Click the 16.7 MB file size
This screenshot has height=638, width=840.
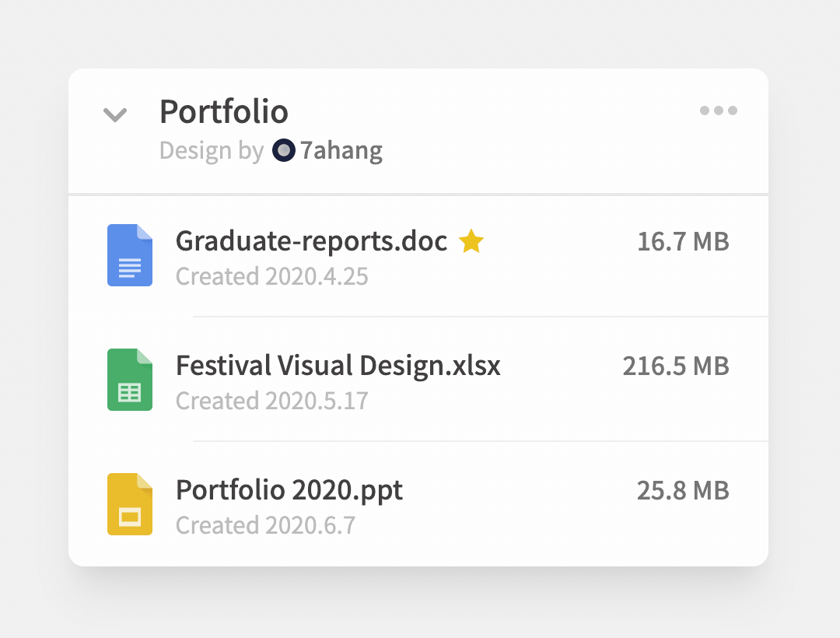(x=683, y=242)
